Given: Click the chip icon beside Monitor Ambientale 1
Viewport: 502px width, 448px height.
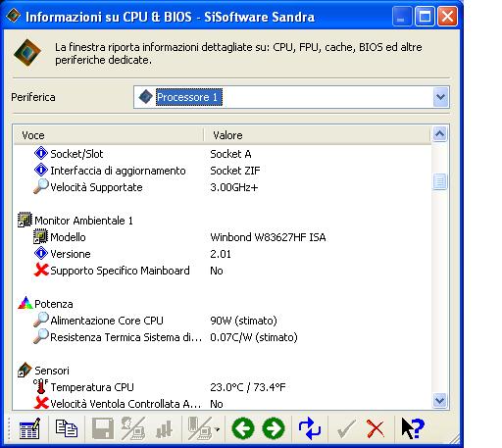Looking at the screenshot, I should [x=25, y=220].
